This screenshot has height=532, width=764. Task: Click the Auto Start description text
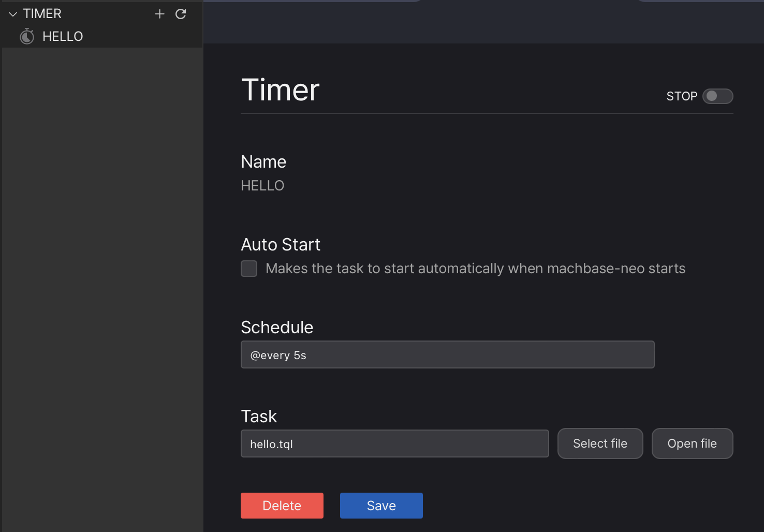coord(475,269)
